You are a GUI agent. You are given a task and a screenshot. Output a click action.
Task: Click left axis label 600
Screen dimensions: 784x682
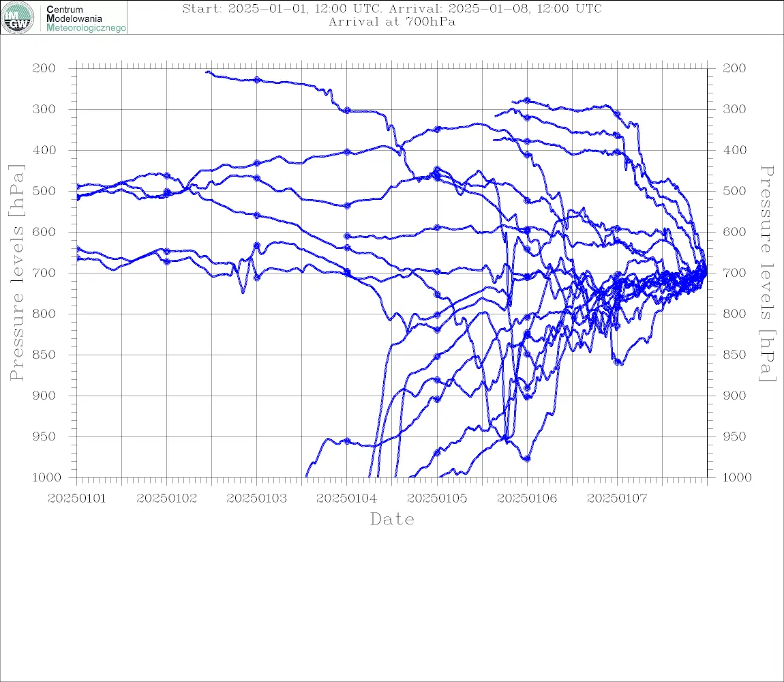pyautogui.click(x=44, y=232)
